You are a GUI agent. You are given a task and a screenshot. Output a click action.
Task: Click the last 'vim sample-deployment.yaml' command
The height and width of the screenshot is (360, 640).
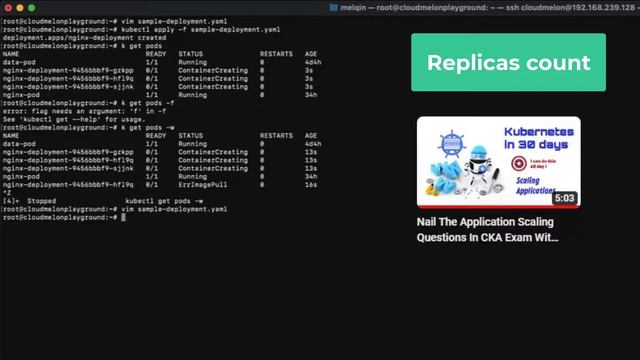tap(174, 209)
